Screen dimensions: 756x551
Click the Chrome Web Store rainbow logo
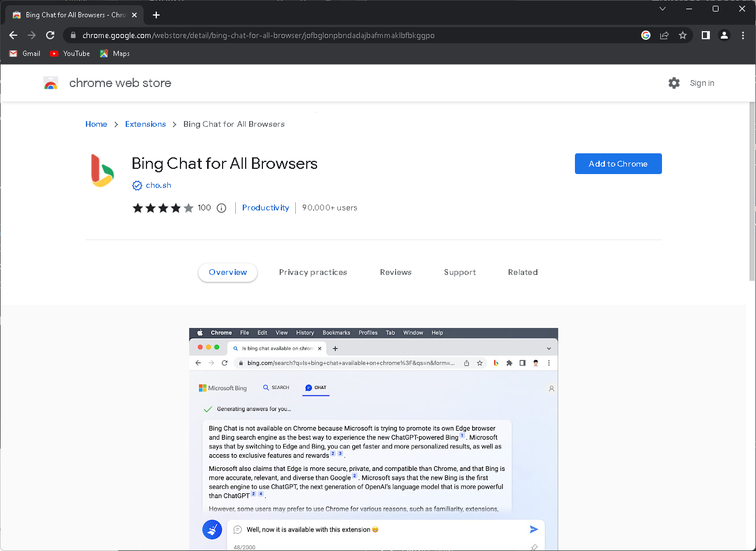pyautogui.click(x=51, y=82)
